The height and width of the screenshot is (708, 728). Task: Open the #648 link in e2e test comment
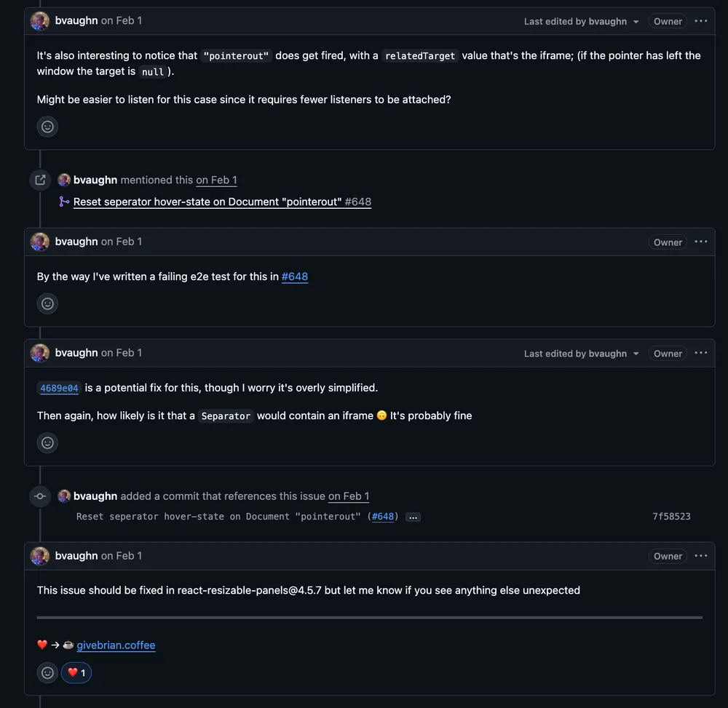coord(295,277)
